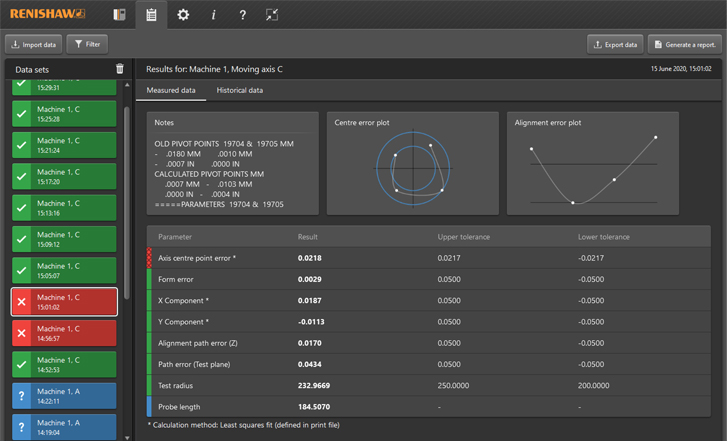The height and width of the screenshot is (441, 727).
Task: Click the data sets list scrollbar
Action: click(126, 200)
